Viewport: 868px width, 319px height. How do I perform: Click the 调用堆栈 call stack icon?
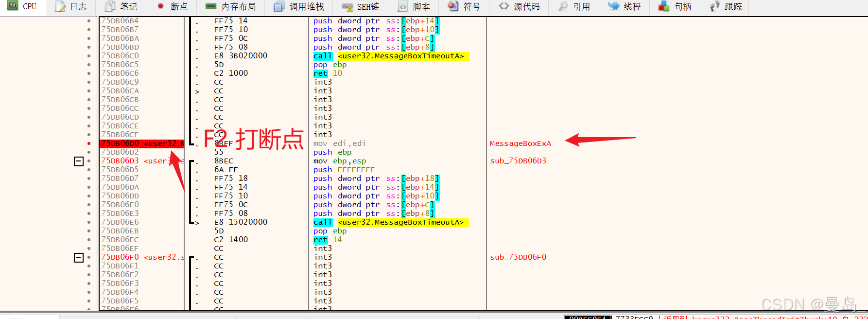pos(279,6)
